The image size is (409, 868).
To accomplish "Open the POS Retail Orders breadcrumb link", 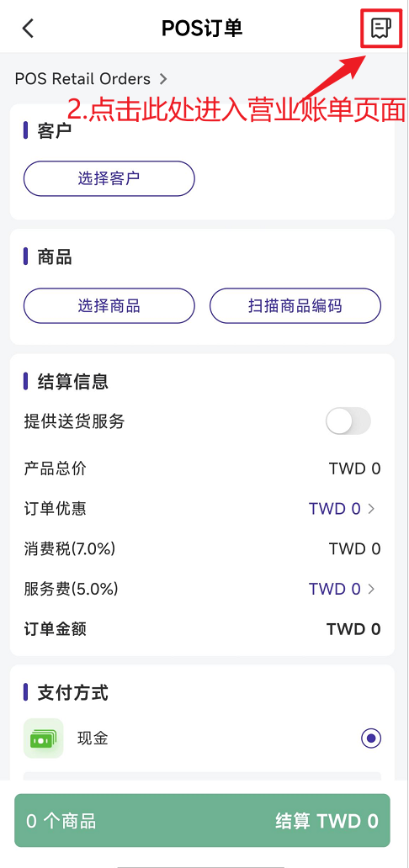I will (x=82, y=79).
